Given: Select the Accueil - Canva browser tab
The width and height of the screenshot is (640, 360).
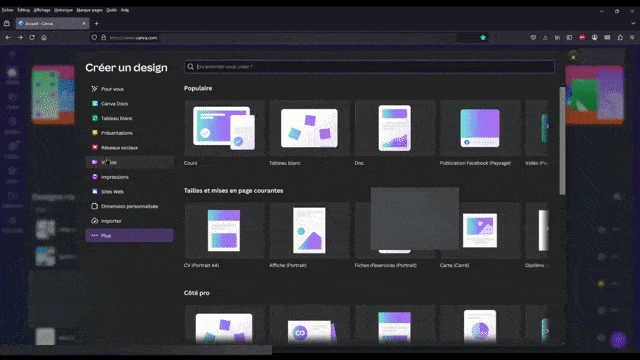Looking at the screenshot, I should (52, 23).
